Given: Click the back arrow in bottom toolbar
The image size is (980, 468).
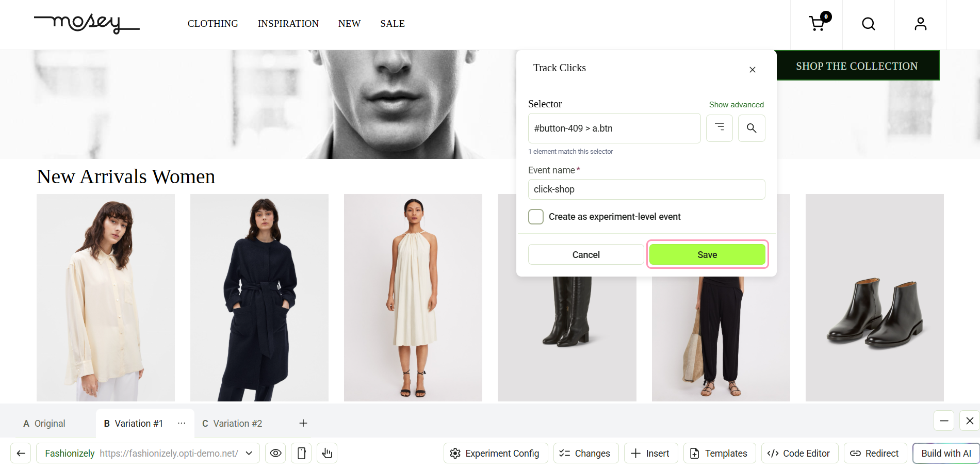Looking at the screenshot, I should 21,453.
